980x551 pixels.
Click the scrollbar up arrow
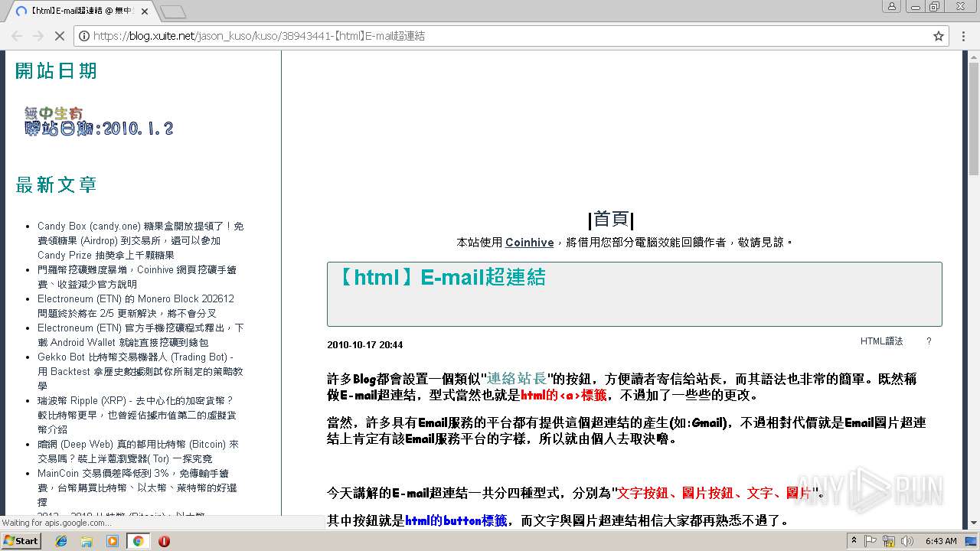pyautogui.click(x=974, y=56)
